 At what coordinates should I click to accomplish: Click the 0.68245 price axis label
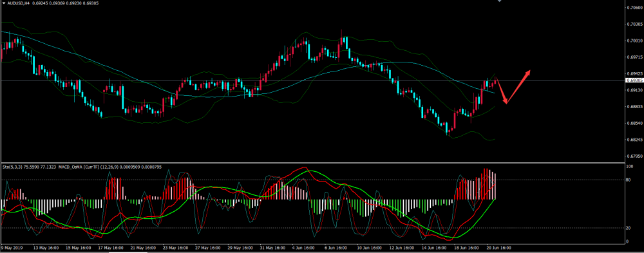636,140
